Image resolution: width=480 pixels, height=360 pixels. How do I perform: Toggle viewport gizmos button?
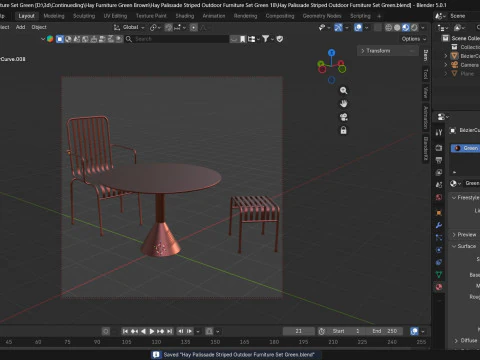tap(338, 28)
